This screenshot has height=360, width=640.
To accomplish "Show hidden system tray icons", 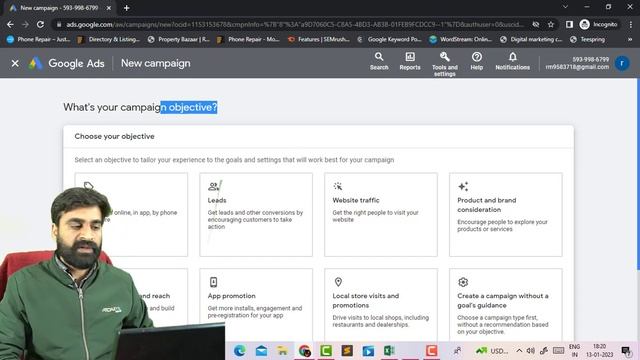I will coord(519,351).
